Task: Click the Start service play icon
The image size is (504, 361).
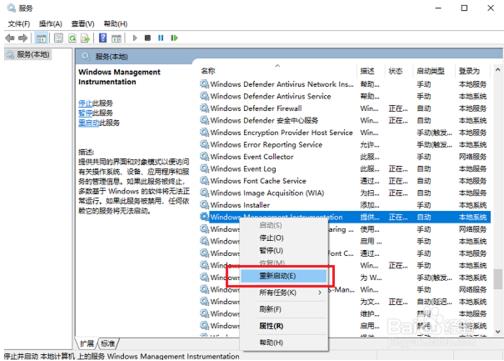Action: tap(135, 38)
